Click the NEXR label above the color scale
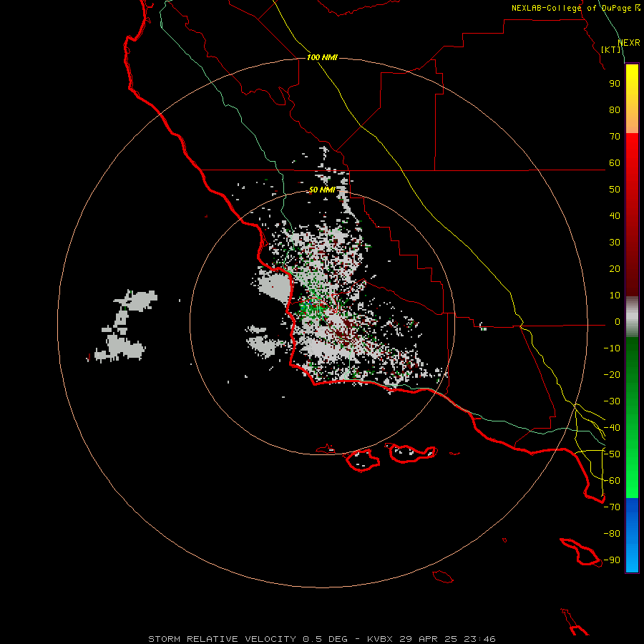 (x=629, y=43)
